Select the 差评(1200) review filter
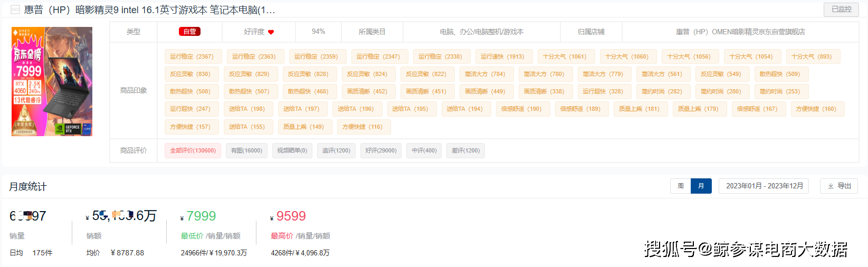 tap(465, 150)
